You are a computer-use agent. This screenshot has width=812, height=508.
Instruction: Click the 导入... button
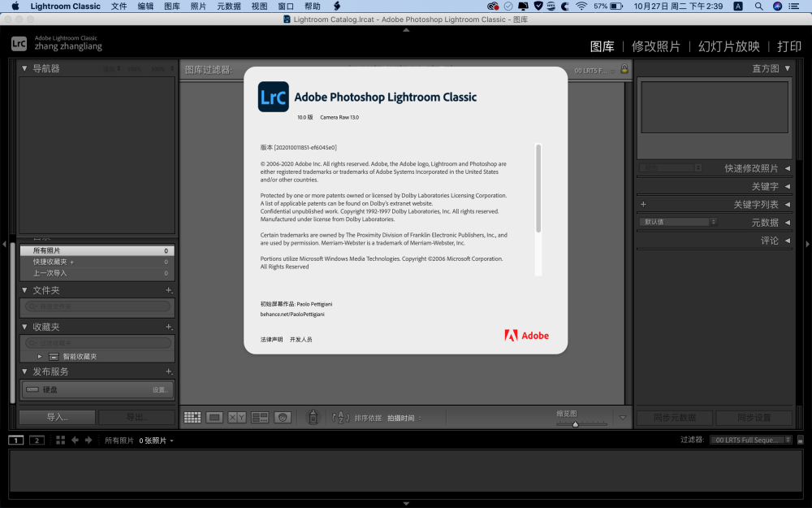pos(58,417)
